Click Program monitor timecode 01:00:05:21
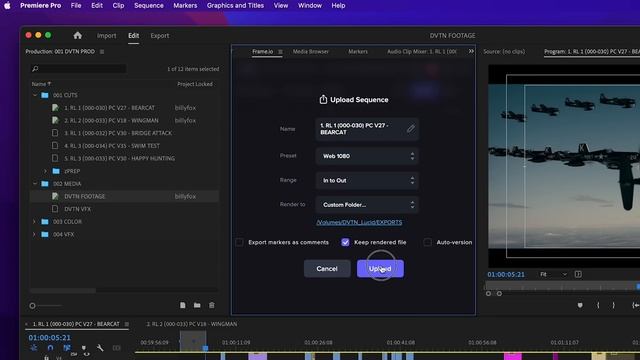 (x=506, y=274)
